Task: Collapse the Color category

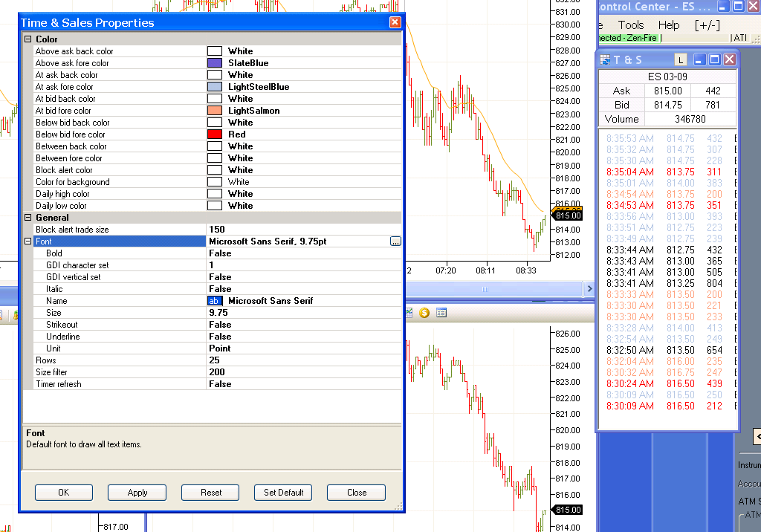Action: [x=27, y=39]
